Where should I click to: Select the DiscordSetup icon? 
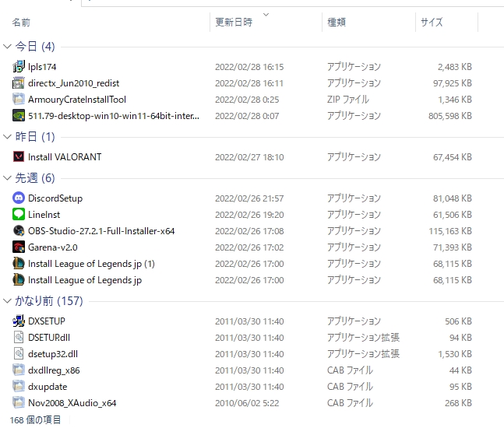[19, 198]
